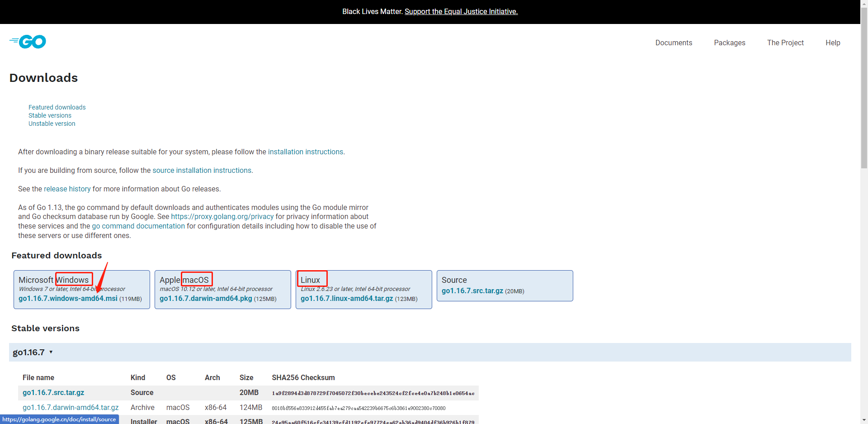Click go1.16.7.src.tar.gz in the file table
Image resolution: width=868 pixels, height=424 pixels.
53,392
